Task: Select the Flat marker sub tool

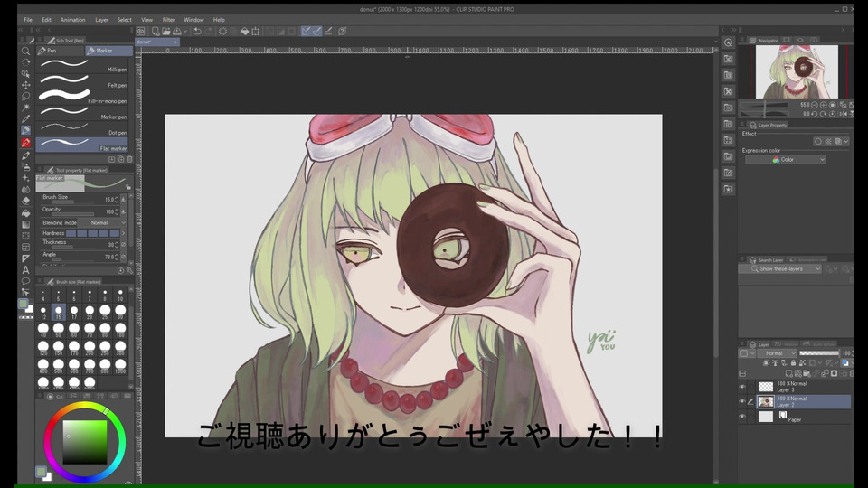Action: tap(82, 145)
